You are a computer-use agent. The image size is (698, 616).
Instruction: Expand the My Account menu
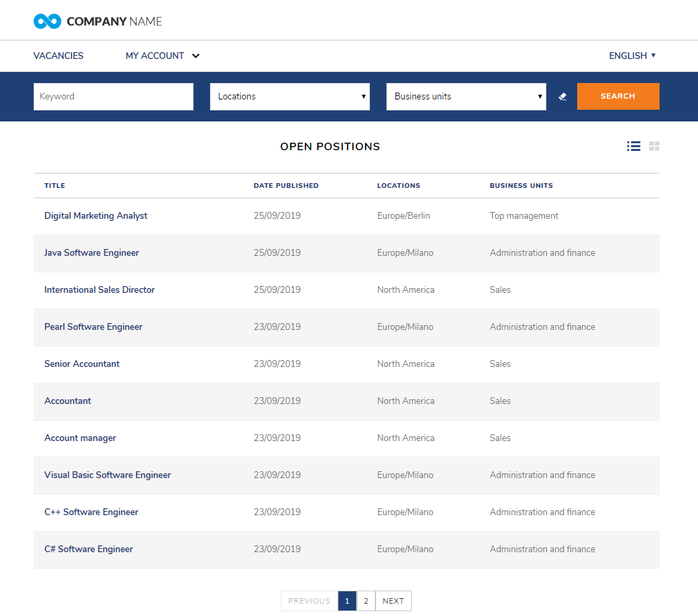(x=162, y=56)
